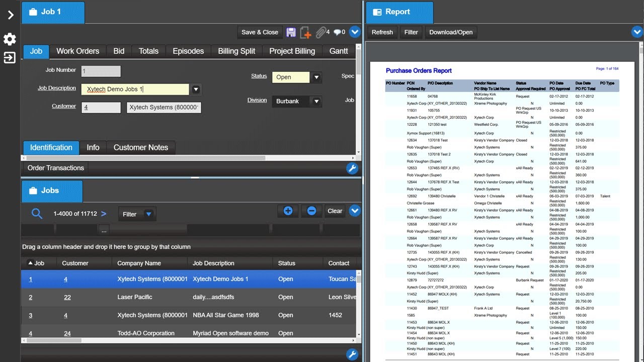Switch to the Episodes tab

[188, 51]
